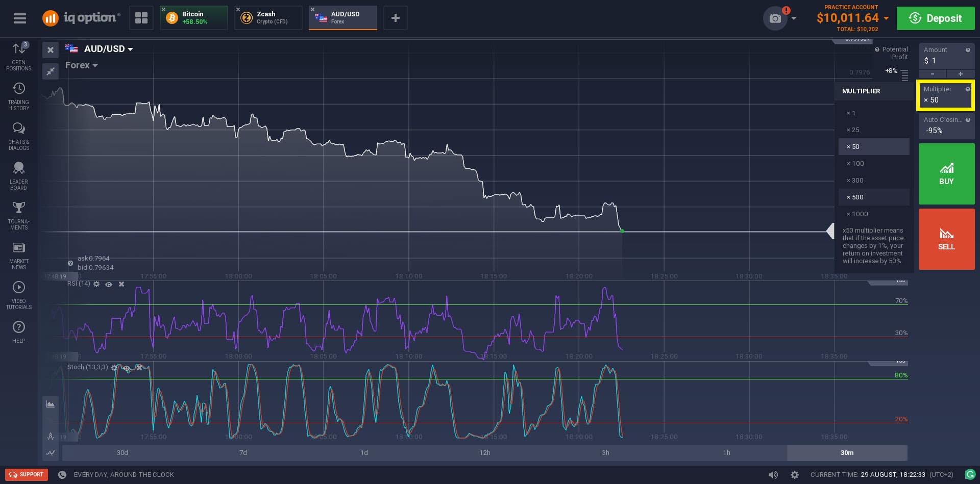This screenshot has height=484, width=980.
Task: Switch to the Zcash Crypto (CFD) tab
Action: click(x=268, y=18)
